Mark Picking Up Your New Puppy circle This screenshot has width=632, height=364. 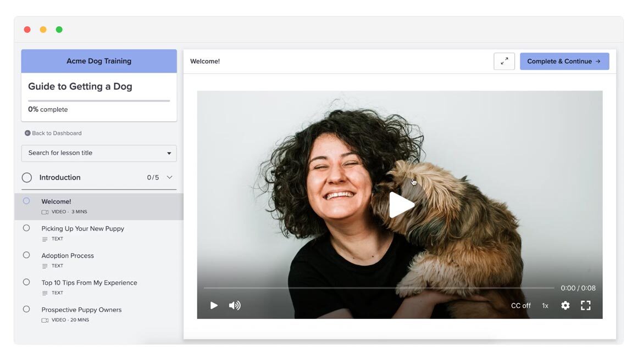(26, 228)
